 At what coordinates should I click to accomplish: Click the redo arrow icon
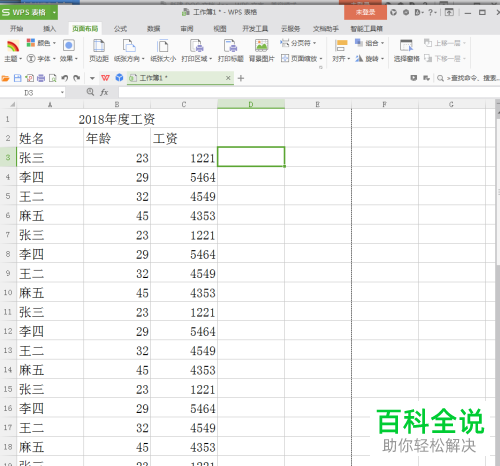[x=77, y=78]
